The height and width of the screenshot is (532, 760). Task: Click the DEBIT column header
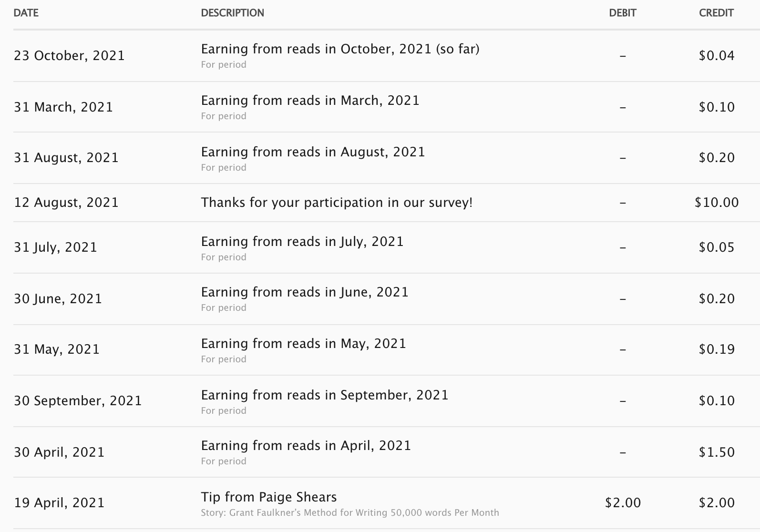pos(622,13)
